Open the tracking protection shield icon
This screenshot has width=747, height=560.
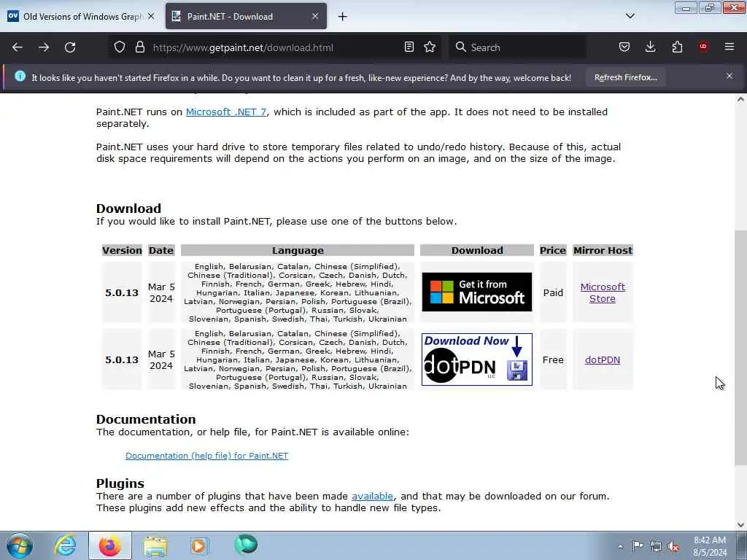coord(120,47)
